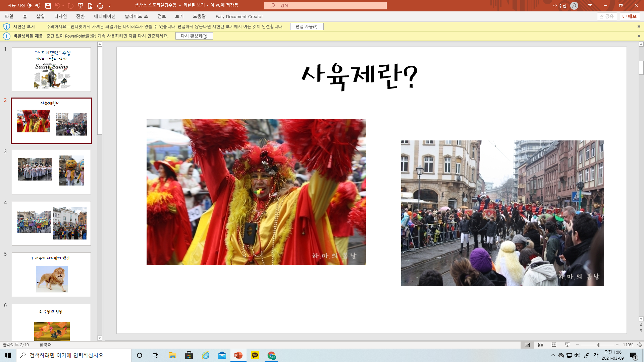Click Fit slide to window icon
Viewport: 644px width, 362px height.
640,345
